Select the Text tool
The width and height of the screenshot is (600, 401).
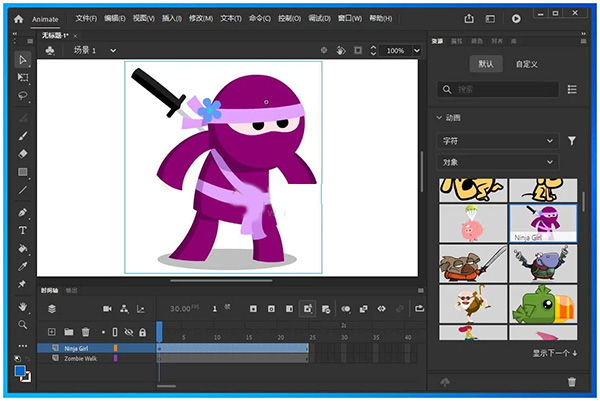tap(23, 229)
